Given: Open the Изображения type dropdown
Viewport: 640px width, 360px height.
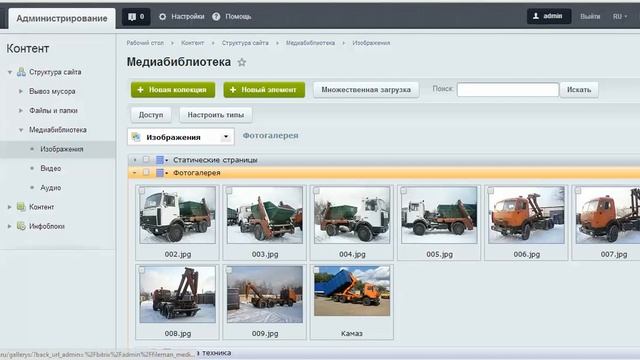Looking at the screenshot, I should pos(226,137).
